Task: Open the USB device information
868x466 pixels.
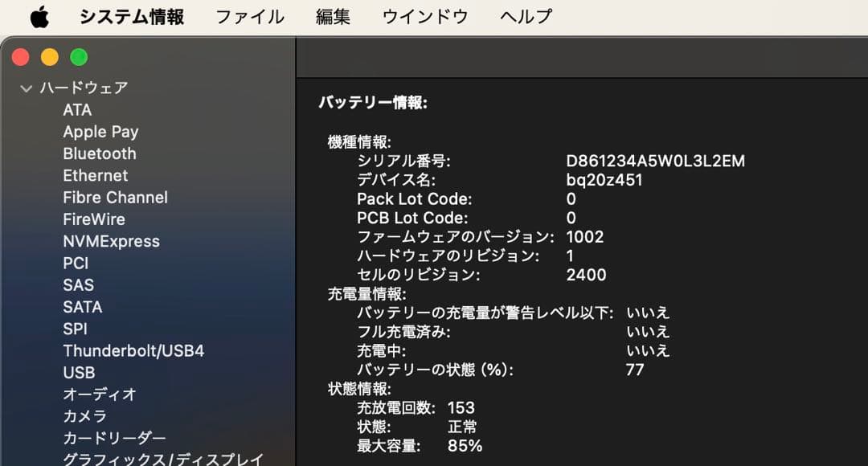Action: point(78,372)
